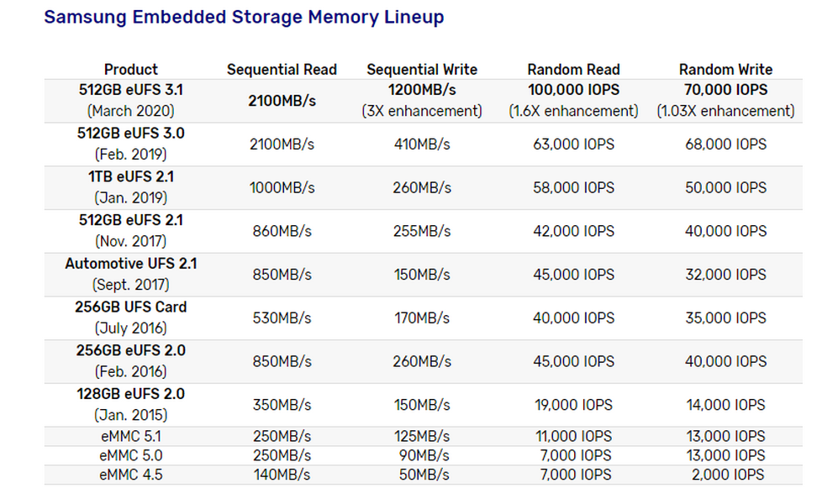Image resolution: width=838 pixels, height=504 pixels.
Task: Click the 90MB/s sequential write value
Action: coord(422,456)
